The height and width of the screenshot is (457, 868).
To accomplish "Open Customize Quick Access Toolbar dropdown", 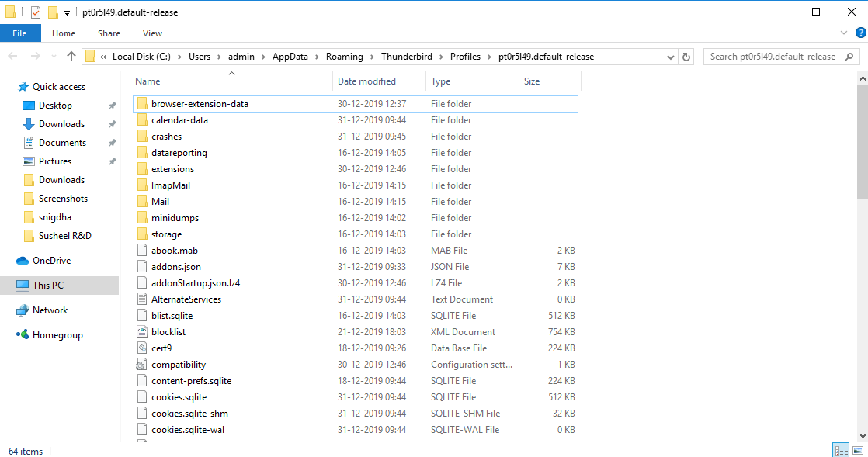I will pos(67,12).
